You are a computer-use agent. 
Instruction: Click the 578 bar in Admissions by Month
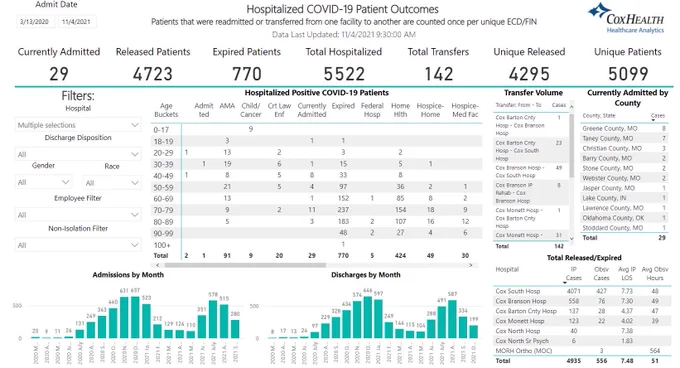point(213,319)
